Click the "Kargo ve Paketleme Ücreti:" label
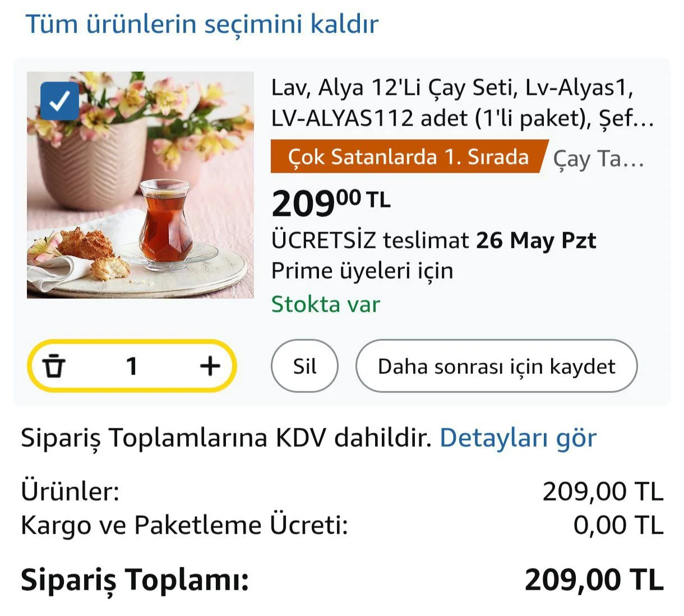The height and width of the screenshot is (616, 684). 184,525
